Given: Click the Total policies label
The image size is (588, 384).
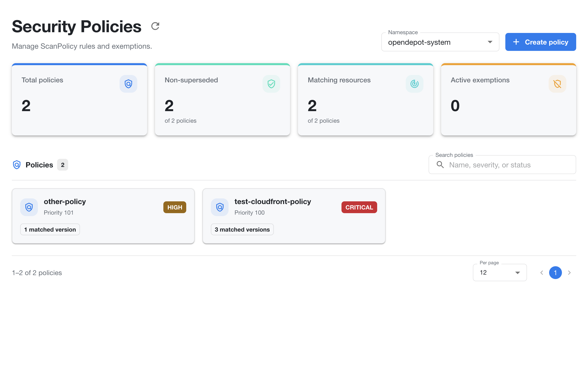Looking at the screenshot, I should [x=42, y=80].
